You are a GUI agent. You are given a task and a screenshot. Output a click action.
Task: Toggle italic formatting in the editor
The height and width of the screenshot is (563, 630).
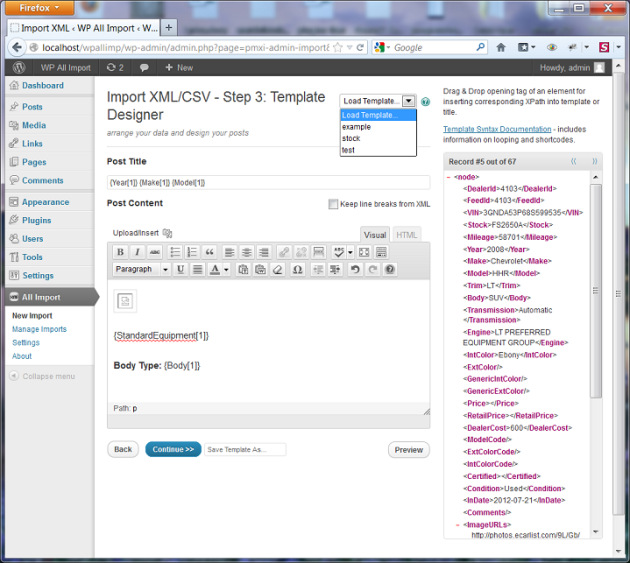pos(137,252)
